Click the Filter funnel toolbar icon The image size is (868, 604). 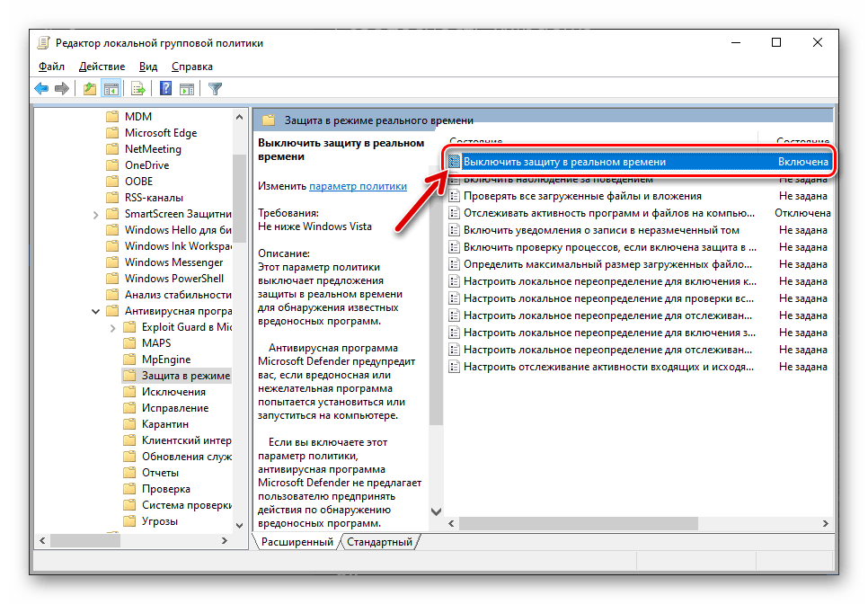(x=215, y=89)
